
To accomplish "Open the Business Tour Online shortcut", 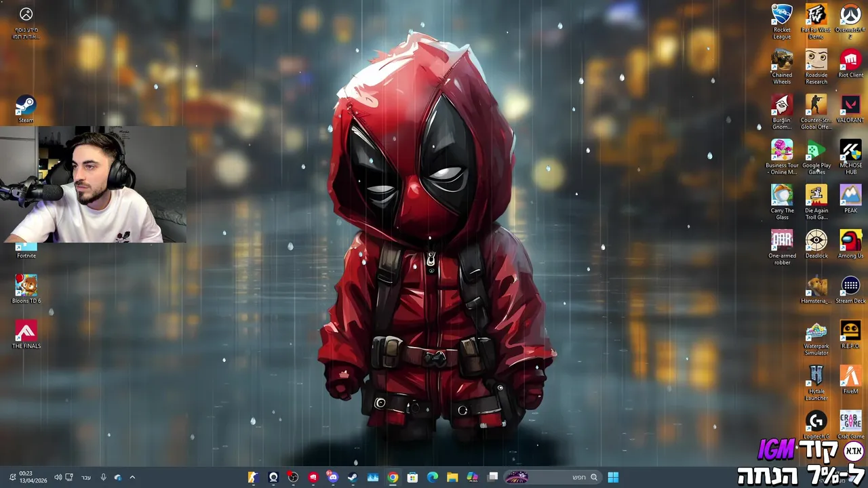I will [x=782, y=157].
